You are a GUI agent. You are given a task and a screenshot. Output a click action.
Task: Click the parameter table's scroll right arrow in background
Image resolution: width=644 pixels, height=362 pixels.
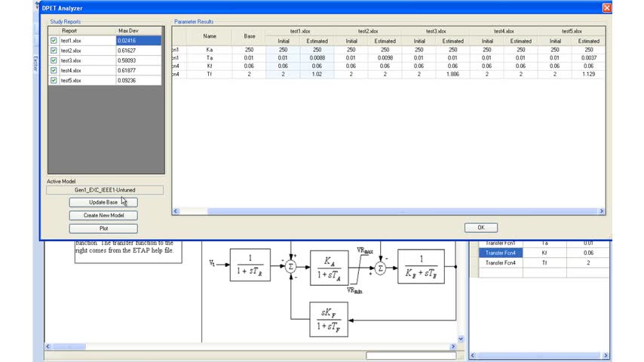tap(606, 355)
